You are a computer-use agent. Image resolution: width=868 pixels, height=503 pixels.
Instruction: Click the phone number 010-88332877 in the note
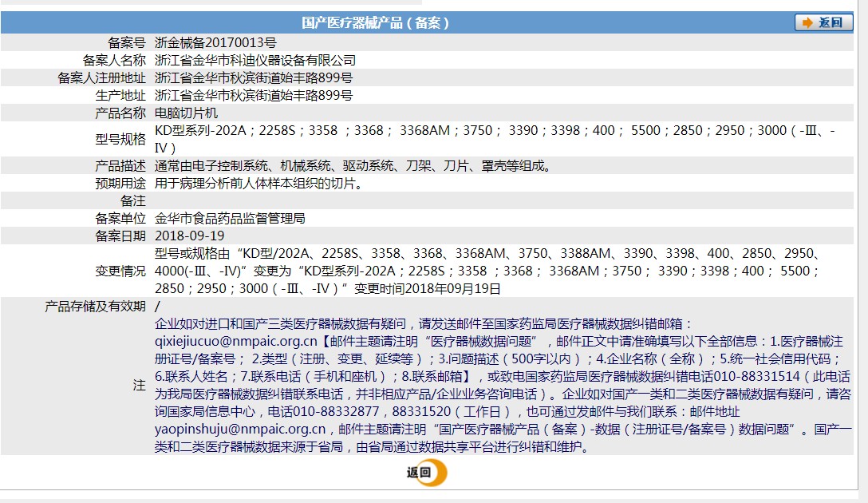335,412
